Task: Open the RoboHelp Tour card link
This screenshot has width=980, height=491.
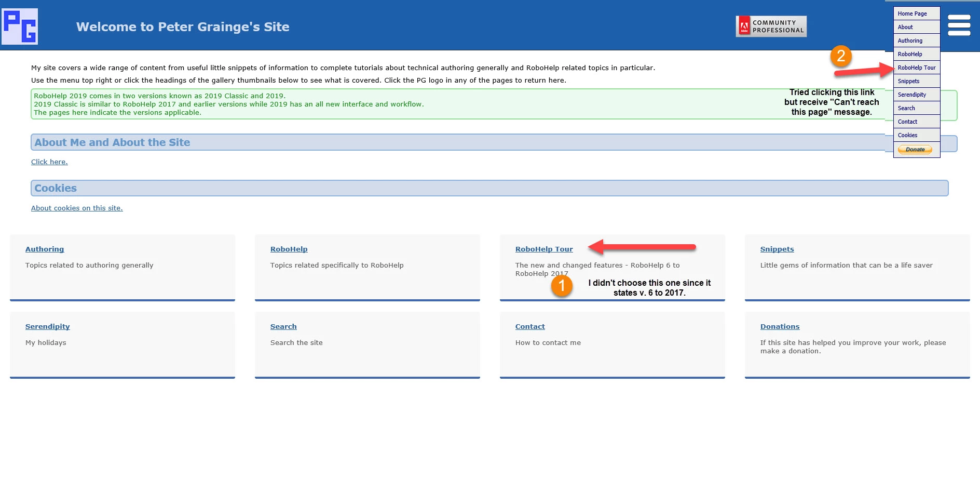Action: (x=544, y=249)
